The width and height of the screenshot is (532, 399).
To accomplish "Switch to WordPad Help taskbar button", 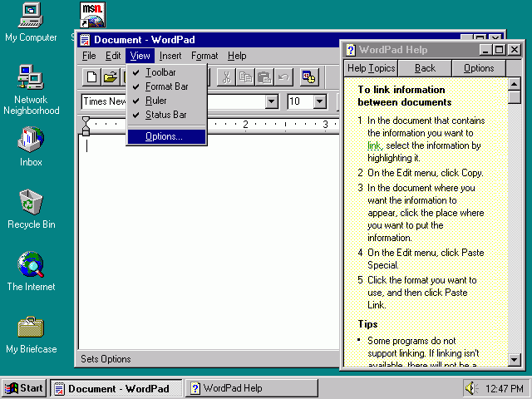I will 251,388.
